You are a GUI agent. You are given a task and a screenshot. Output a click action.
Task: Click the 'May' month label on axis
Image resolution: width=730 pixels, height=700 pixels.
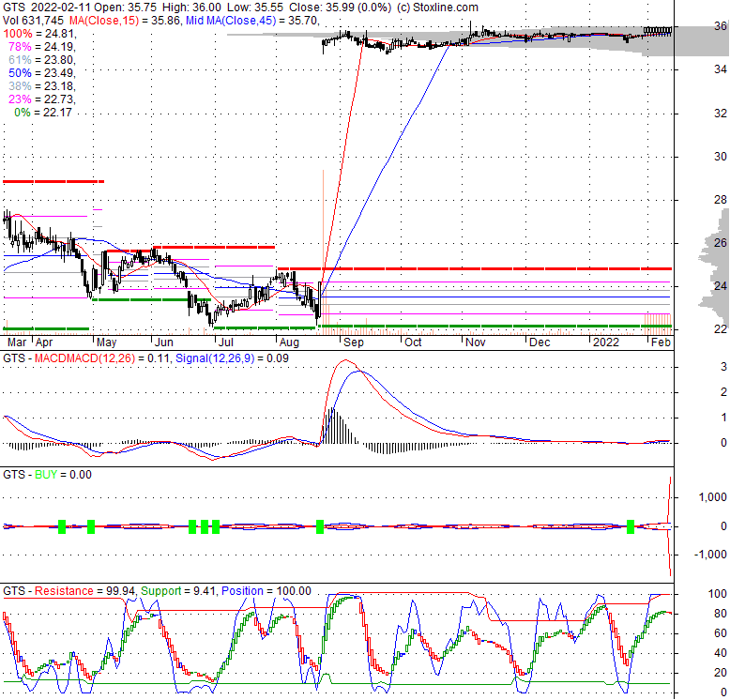[106, 342]
